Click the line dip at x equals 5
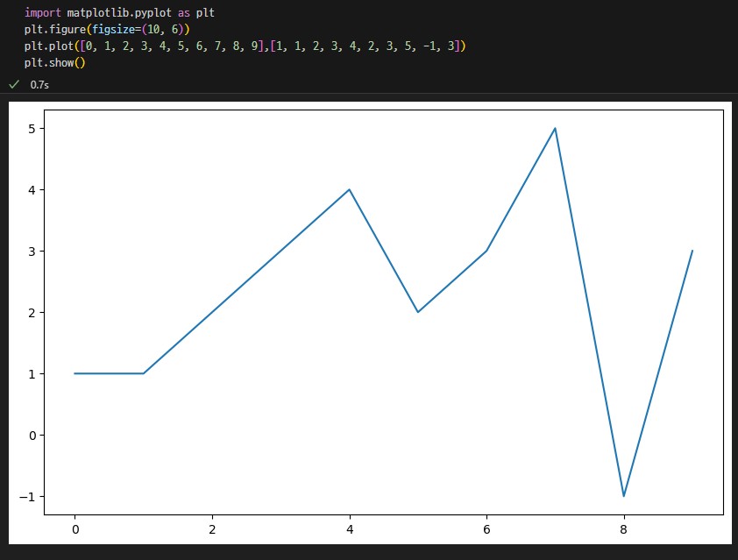Image resolution: width=738 pixels, height=560 pixels. tap(418, 312)
